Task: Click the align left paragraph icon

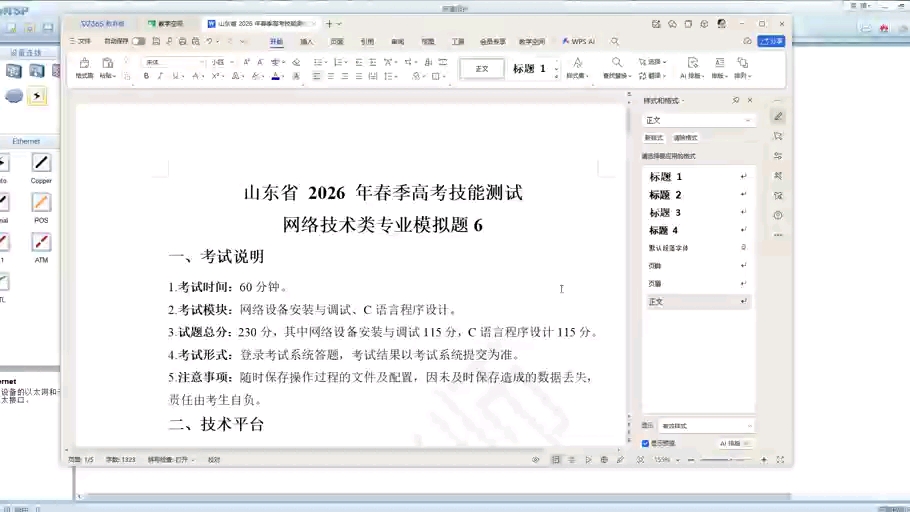Action: click(x=316, y=76)
